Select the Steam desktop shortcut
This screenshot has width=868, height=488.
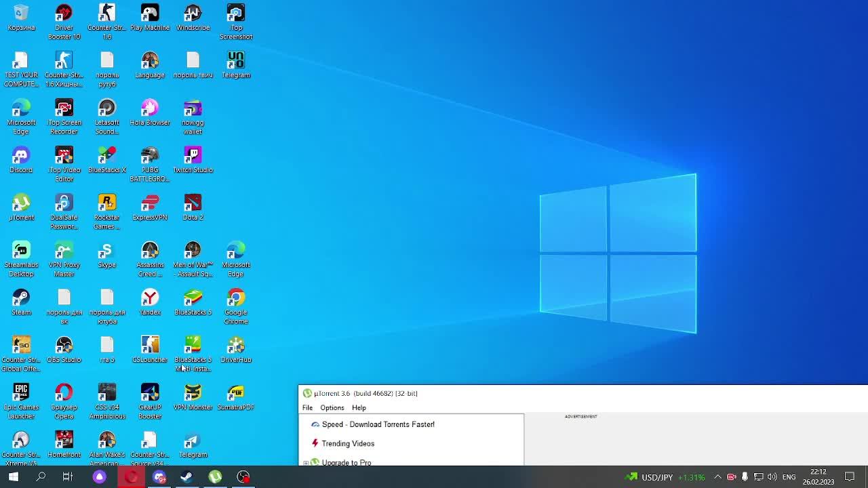pyautogui.click(x=21, y=303)
